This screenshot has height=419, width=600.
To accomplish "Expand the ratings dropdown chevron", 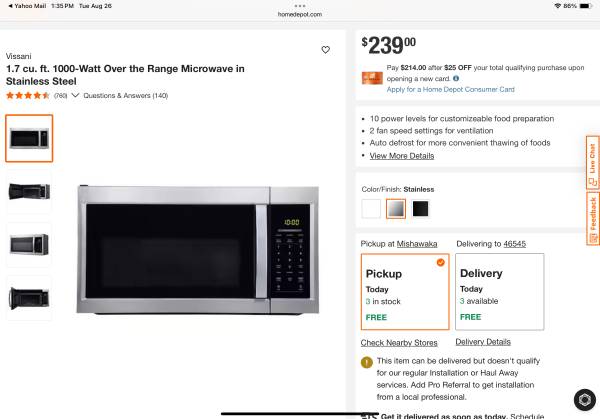I will (75, 95).
